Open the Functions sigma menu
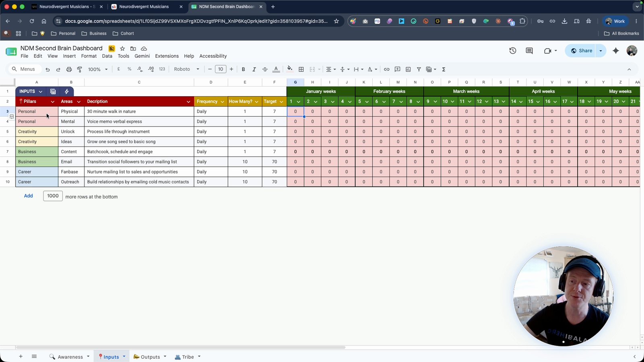This screenshot has width=644, height=362. pyautogui.click(x=444, y=69)
